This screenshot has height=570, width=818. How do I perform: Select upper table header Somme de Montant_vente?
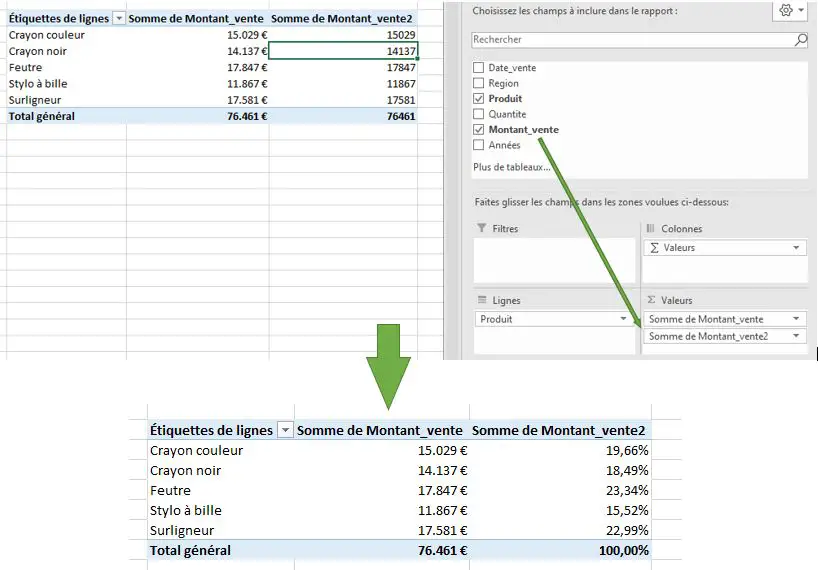tap(197, 19)
